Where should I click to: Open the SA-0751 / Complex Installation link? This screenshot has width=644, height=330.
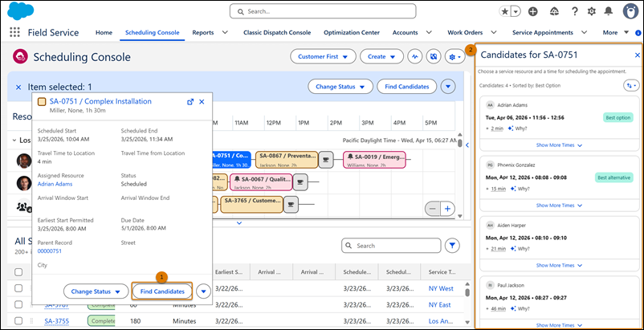[x=100, y=101]
